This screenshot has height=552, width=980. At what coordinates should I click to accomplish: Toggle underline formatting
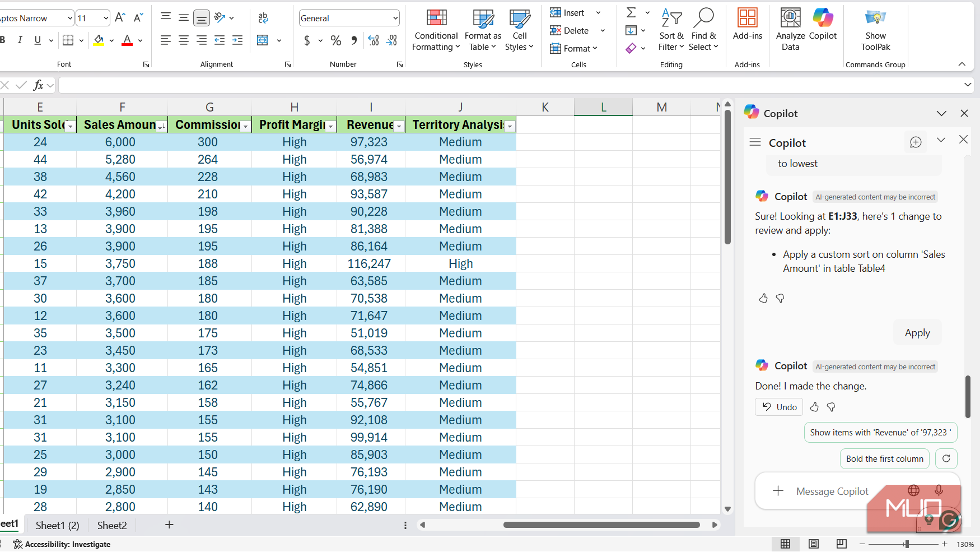click(x=38, y=40)
